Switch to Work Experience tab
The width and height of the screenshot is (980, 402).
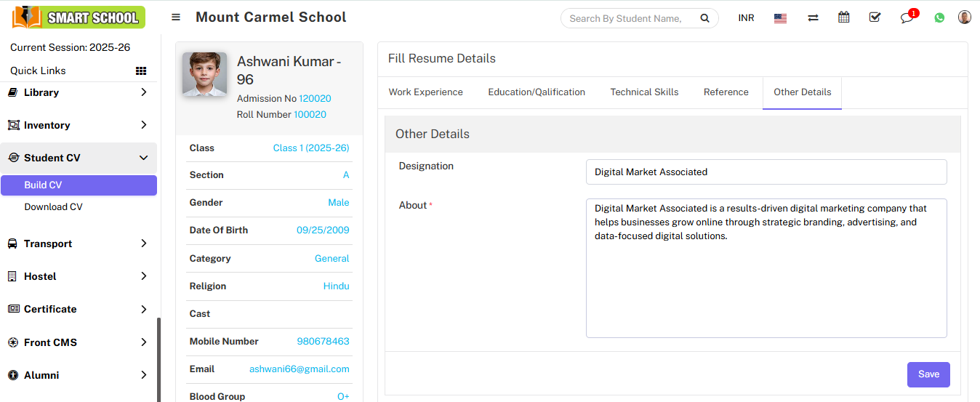(425, 92)
